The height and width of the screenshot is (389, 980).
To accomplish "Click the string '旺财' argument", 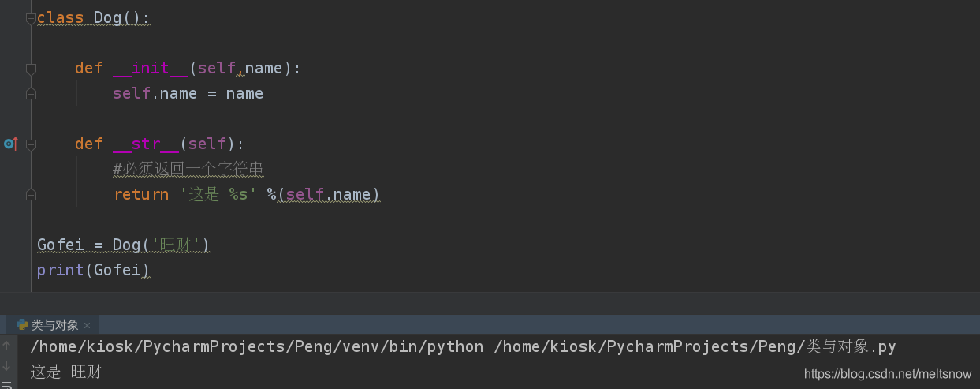I will click(175, 245).
